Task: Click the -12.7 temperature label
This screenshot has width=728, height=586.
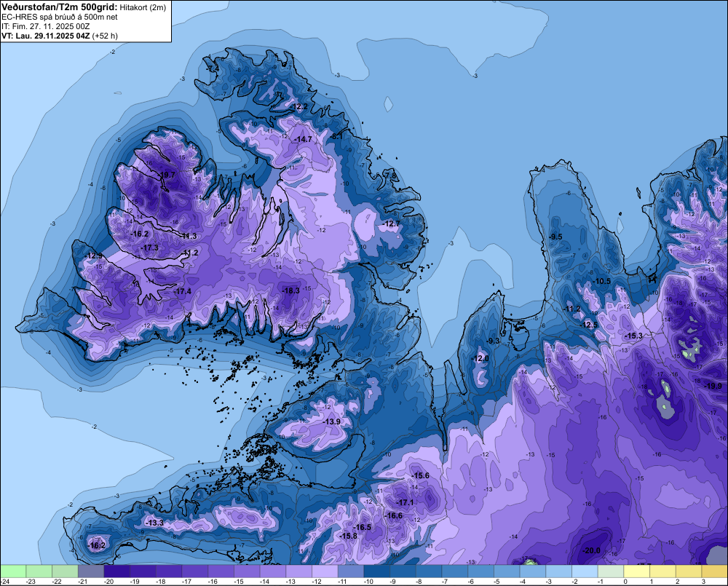Action: click(x=392, y=223)
